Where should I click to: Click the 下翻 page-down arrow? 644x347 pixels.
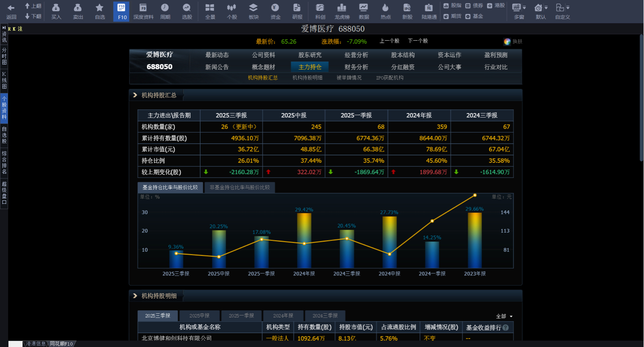(28, 16)
